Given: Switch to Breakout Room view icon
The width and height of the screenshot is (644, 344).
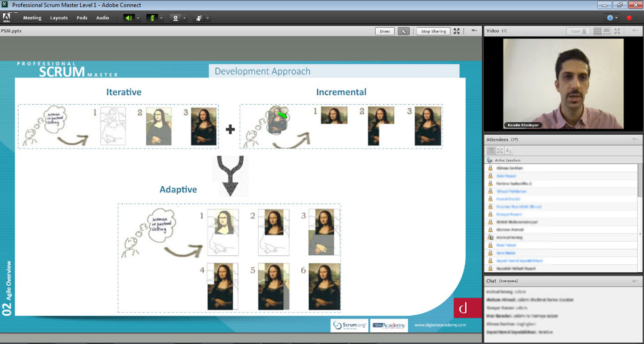Looking at the screenshot, I should [x=500, y=151].
